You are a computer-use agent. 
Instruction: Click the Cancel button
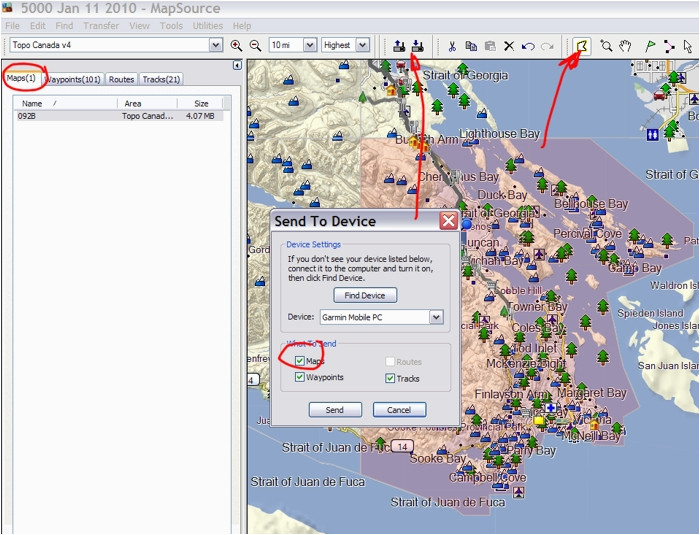(399, 410)
